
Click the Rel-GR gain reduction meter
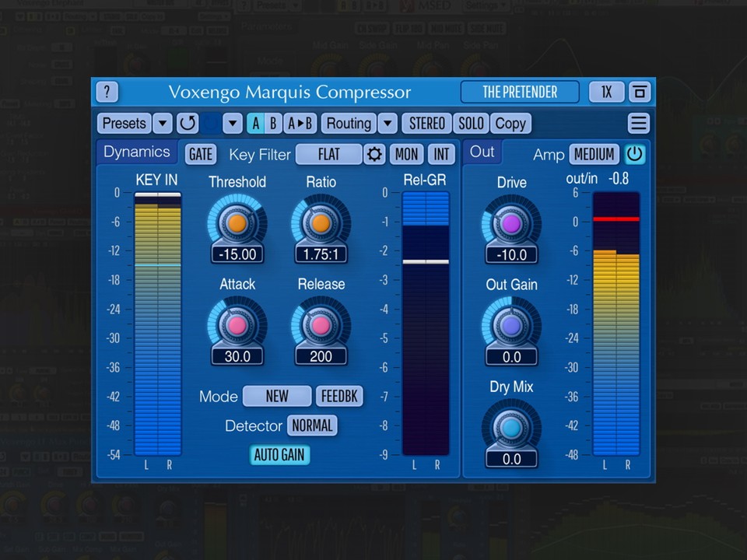pos(426,324)
